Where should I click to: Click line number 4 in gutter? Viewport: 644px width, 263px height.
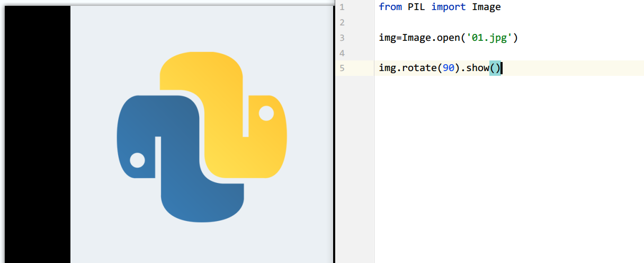click(342, 53)
